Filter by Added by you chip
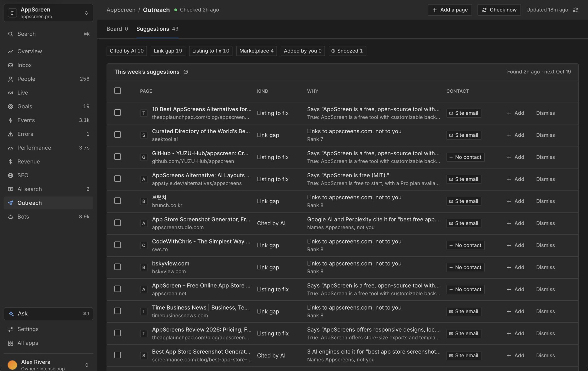This screenshot has width=588, height=371. [303, 51]
